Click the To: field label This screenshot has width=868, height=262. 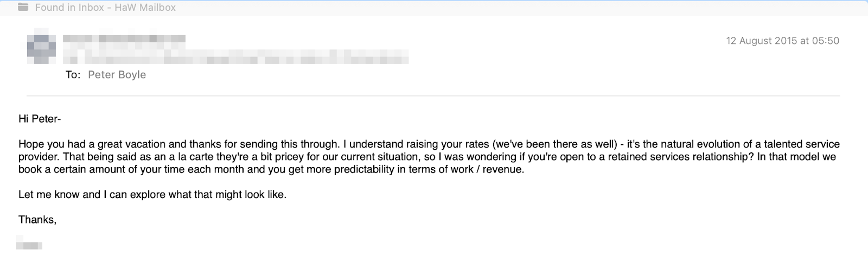click(x=73, y=75)
